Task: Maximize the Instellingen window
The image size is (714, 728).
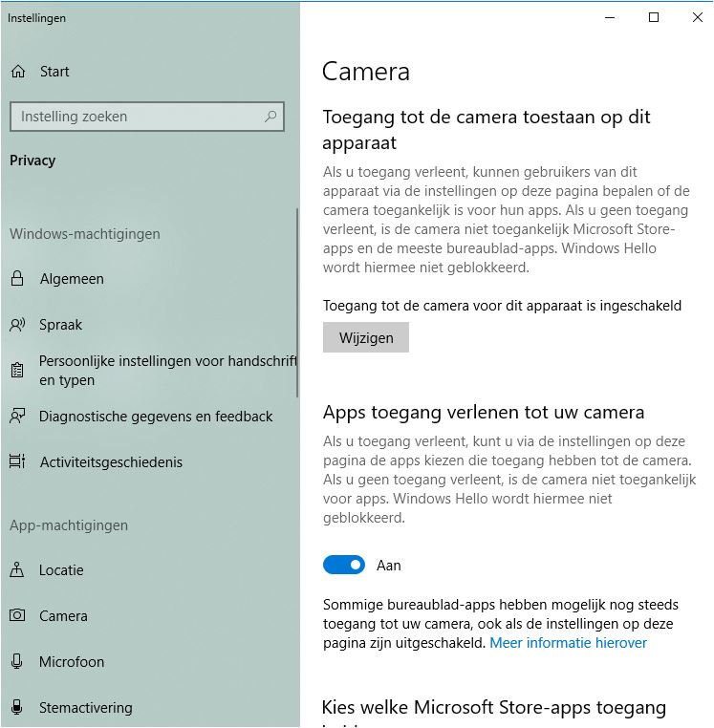Action: (654, 17)
